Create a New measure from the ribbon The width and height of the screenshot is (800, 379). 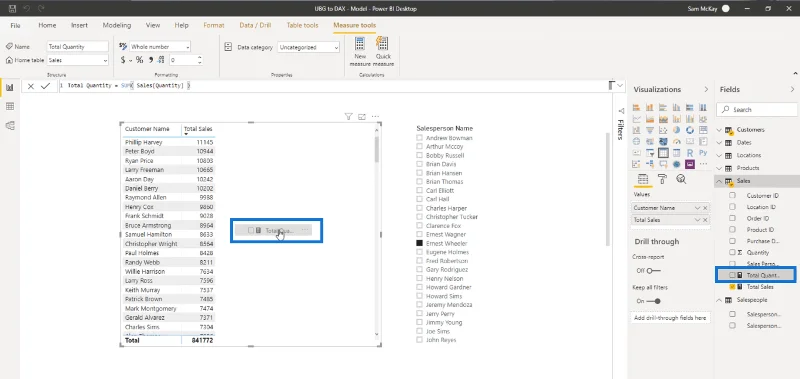(360, 52)
